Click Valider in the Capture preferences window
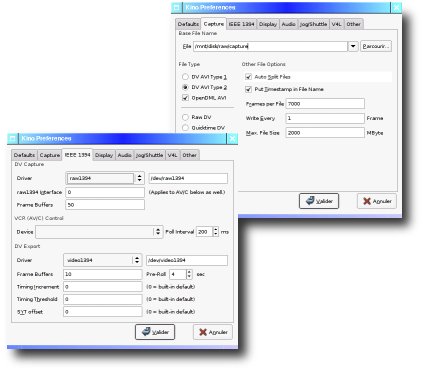Screen dimensions: 424x372 click(319, 201)
